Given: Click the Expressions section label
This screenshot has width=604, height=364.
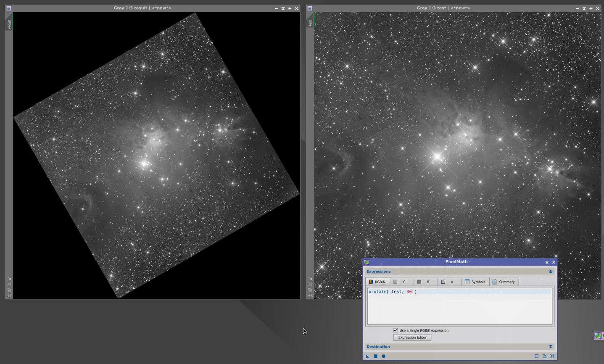Looking at the screenshot, I should [378, 272].
